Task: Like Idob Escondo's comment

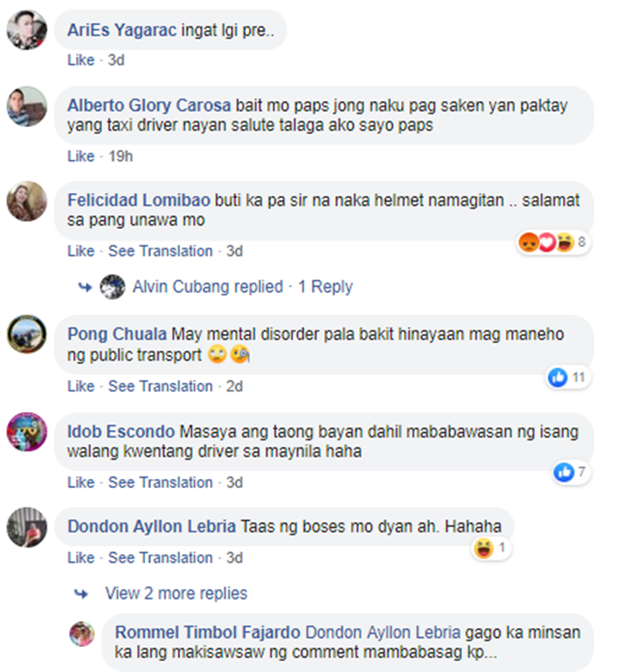Action: coord(81,483)
